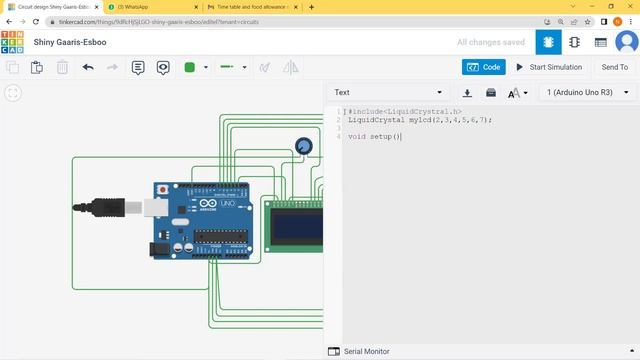Click code line void setup()
The image size is (640, 360).
tap(375, 136)
